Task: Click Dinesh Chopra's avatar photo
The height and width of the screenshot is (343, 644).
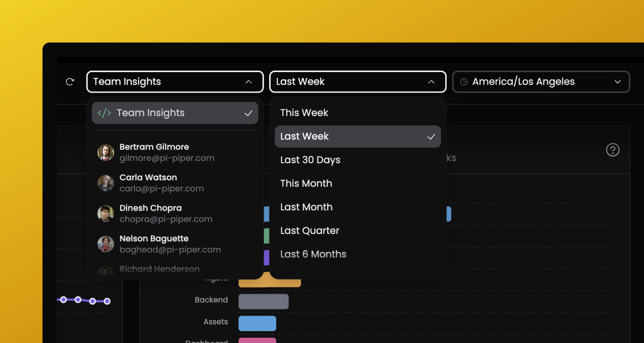Action: (x=106, y=213)
